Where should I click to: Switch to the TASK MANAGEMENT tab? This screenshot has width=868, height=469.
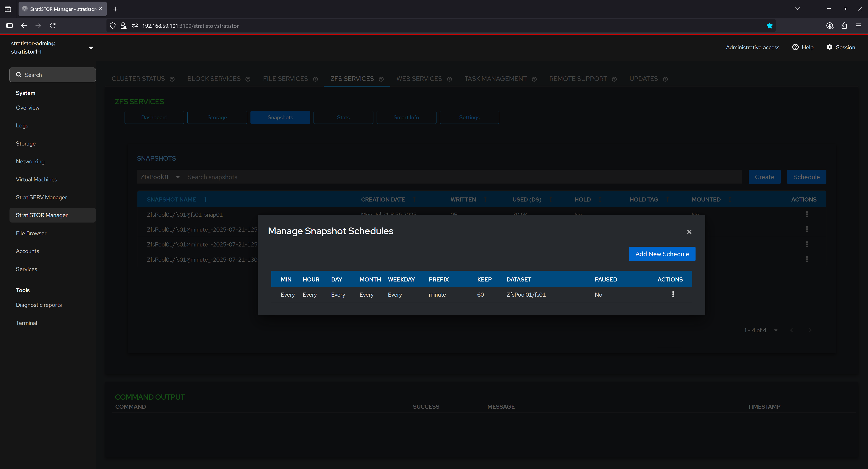(x=495, y=78)
